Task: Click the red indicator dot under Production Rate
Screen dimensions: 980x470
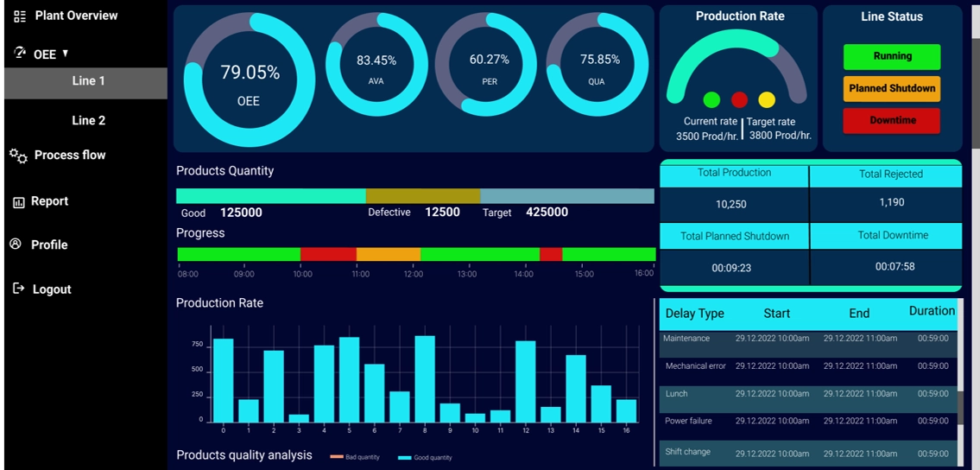Action: tap(739, 100)
